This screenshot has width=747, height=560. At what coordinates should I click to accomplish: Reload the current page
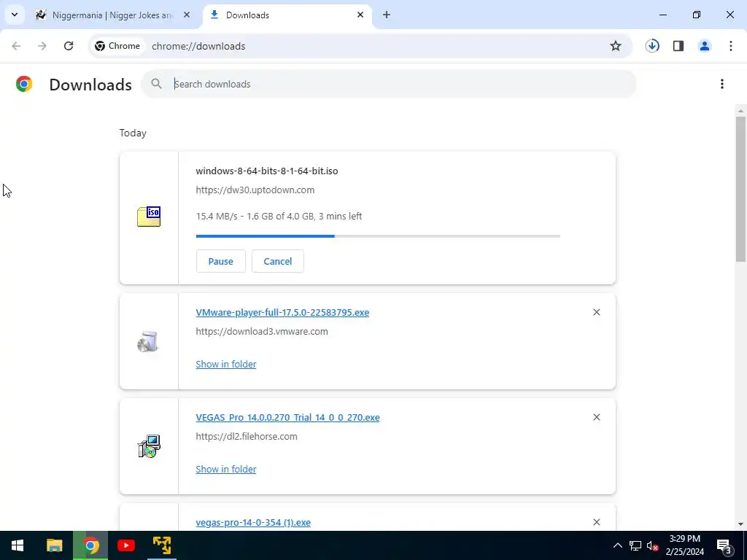69,46
